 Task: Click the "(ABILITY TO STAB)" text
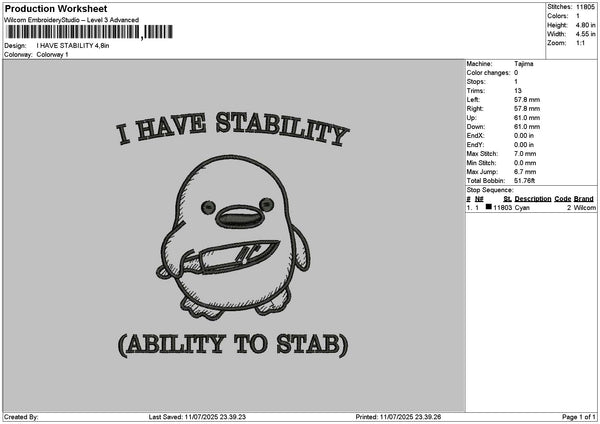click(233, 344)
